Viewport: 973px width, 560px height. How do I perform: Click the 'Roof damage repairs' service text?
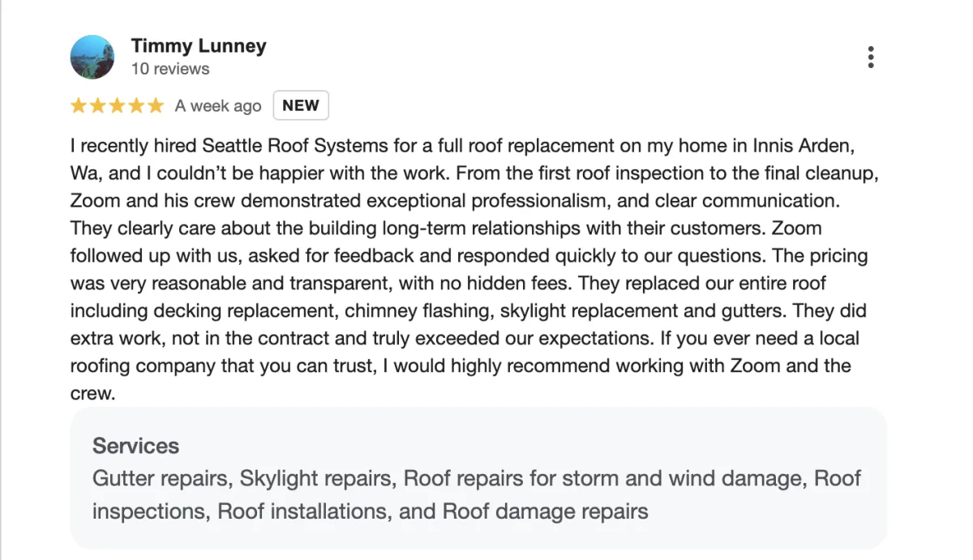point(546,511)
